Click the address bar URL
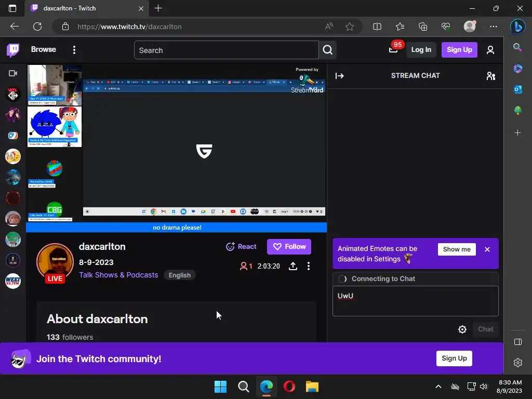532x399 pixels. [129, 27]
